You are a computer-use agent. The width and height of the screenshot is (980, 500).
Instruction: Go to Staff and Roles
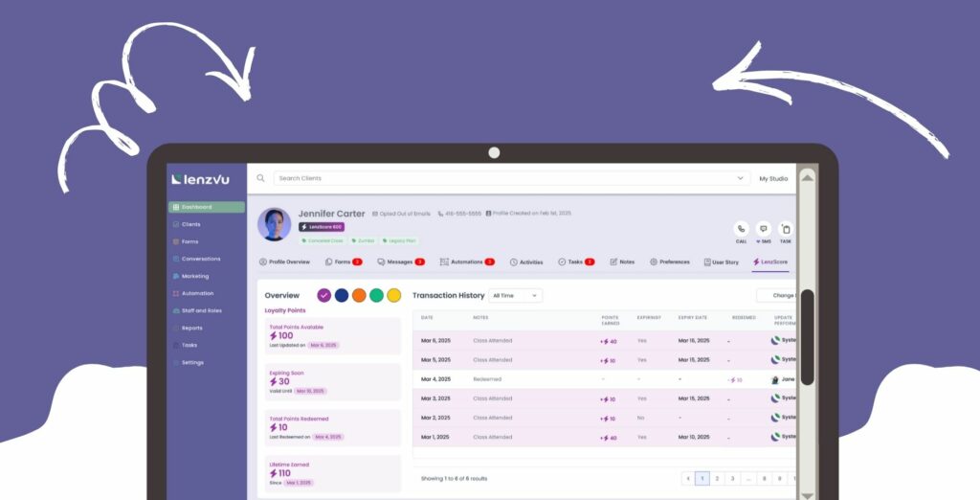[x=201, y=310]
